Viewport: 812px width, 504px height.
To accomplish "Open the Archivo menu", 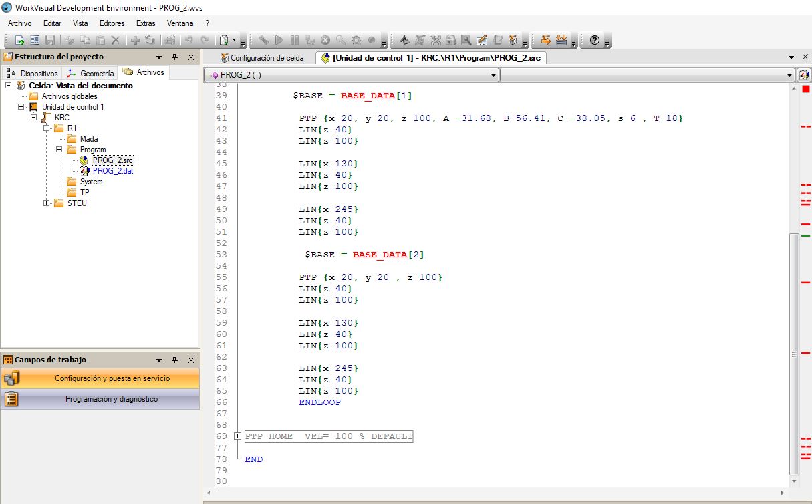I will pyautogui.click(x=20, y=23).
